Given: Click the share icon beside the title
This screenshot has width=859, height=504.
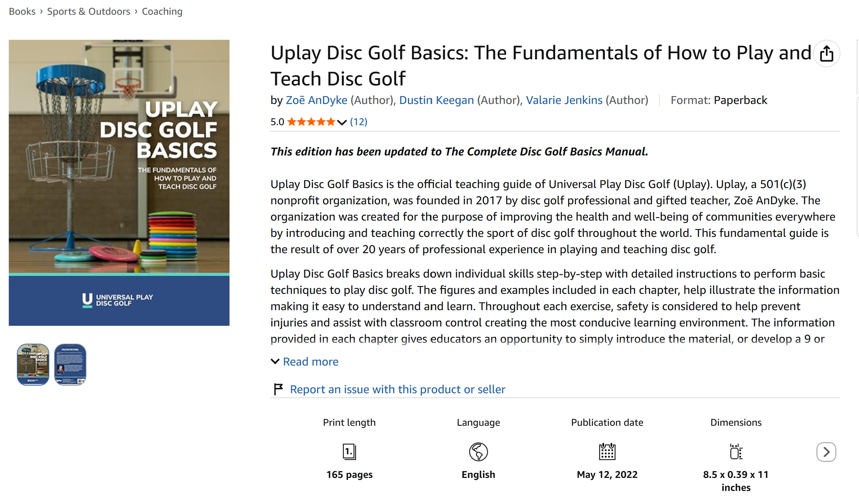Looking at the screenshot, I should (x=827, y=54).
